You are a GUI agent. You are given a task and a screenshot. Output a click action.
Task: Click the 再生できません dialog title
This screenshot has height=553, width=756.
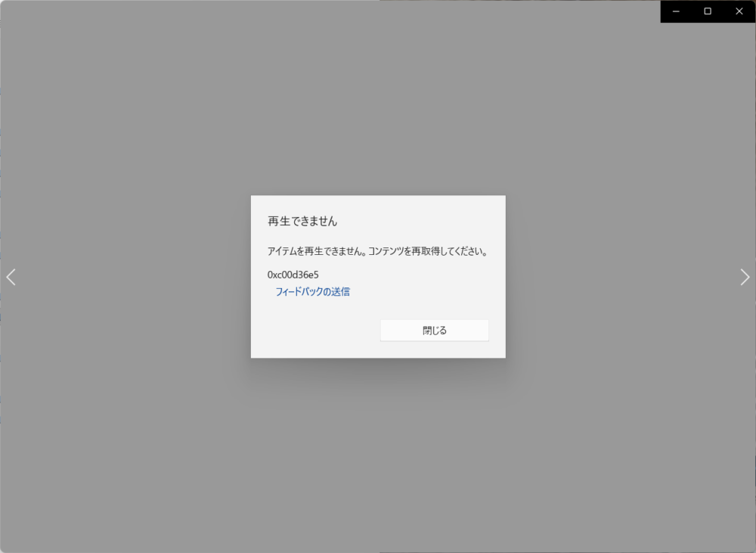pyautogui.click(x=302, y=222)
